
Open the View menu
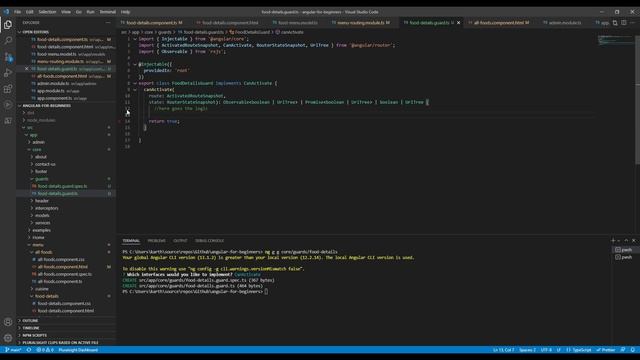point(66,12)
